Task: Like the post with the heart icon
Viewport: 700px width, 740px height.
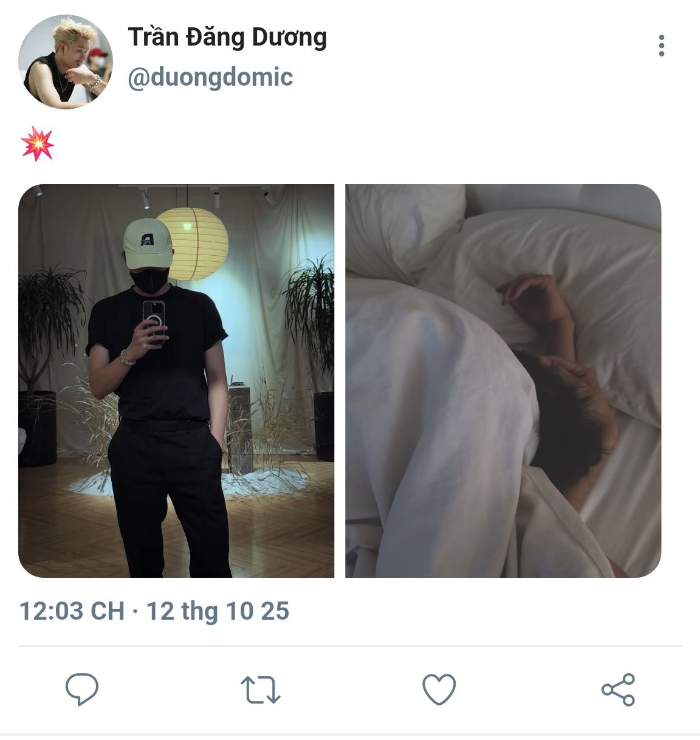Action: coord(439,690)
